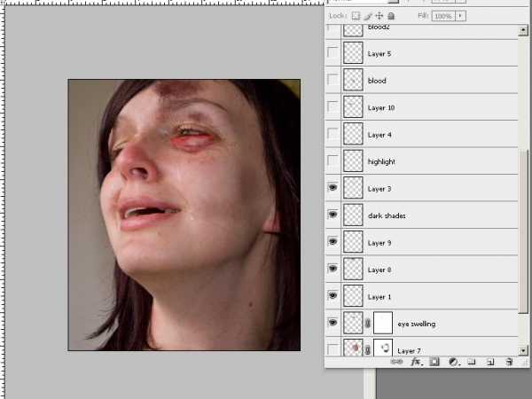Hide Layer 9 via eye icon

(332, 241)
